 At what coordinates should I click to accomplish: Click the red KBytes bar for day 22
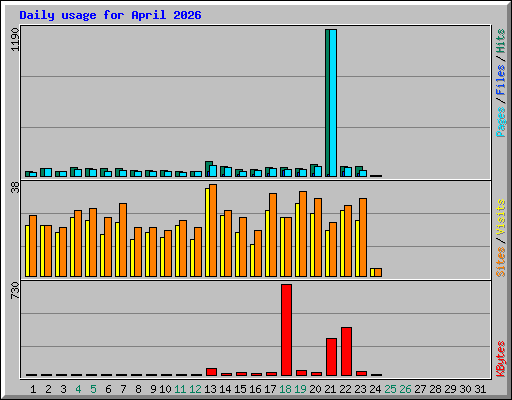[346, 352]
